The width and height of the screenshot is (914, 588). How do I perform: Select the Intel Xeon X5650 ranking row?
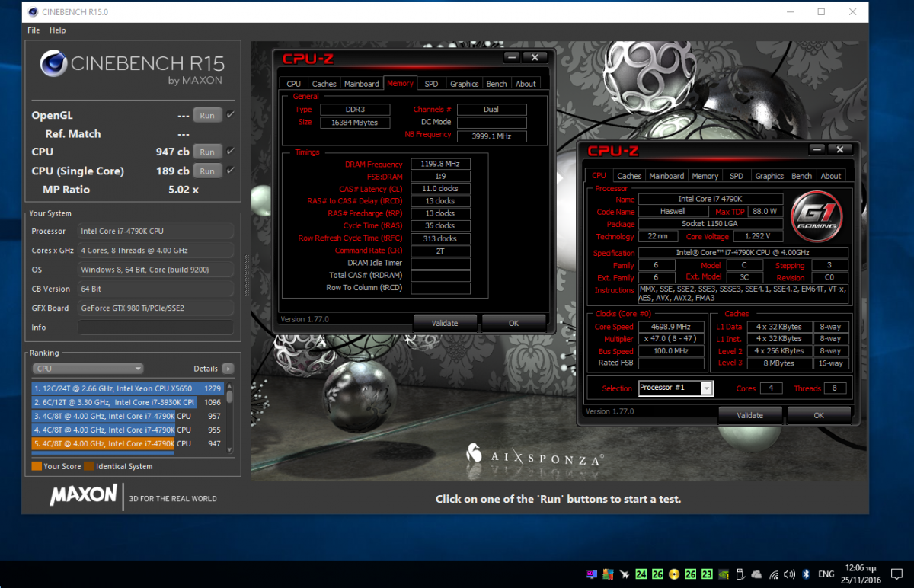[x=127, y=388]
